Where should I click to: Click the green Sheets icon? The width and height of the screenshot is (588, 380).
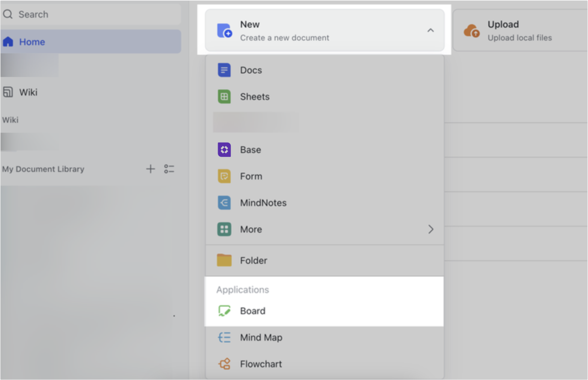[x=224, y=97]
